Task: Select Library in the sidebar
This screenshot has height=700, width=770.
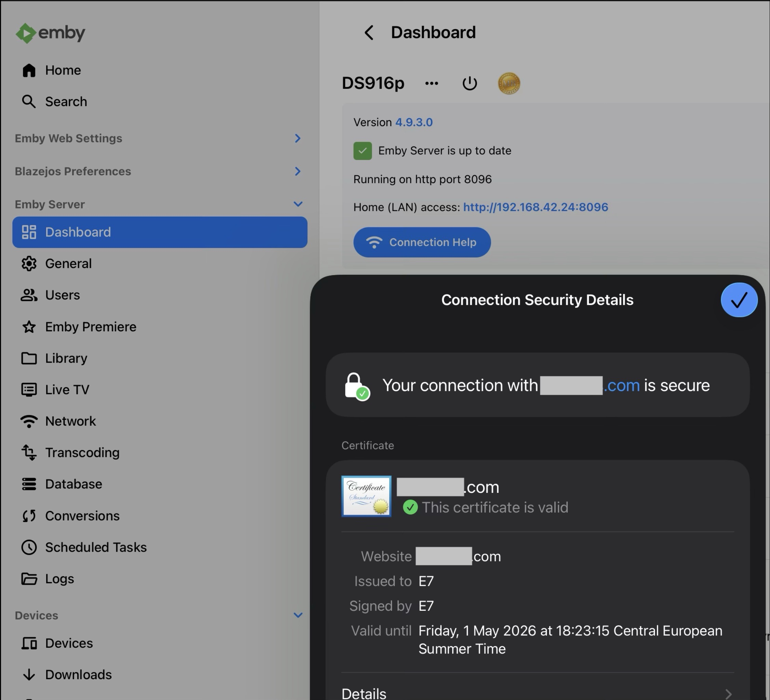Action: click(66, 358)
